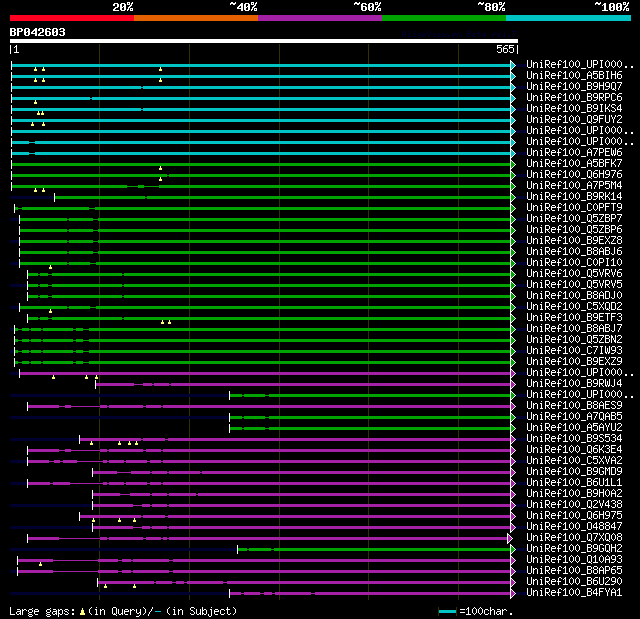The height and width of the screenshot is (619, 640).
Task: Open hit UniRef100_A7PEW6
Action: 574,153
